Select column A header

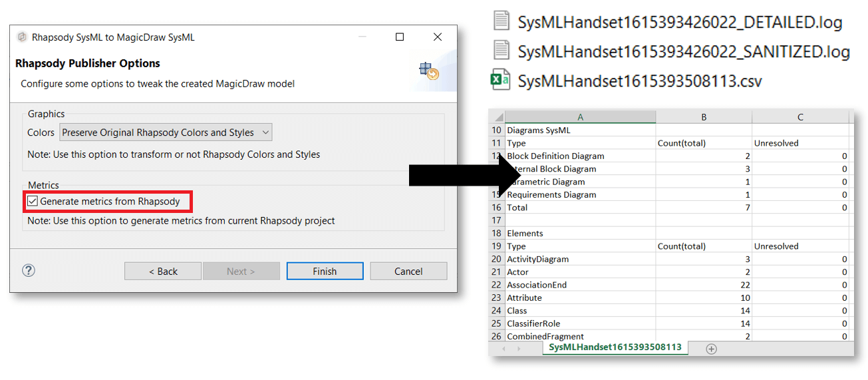[x=580, y=117]
